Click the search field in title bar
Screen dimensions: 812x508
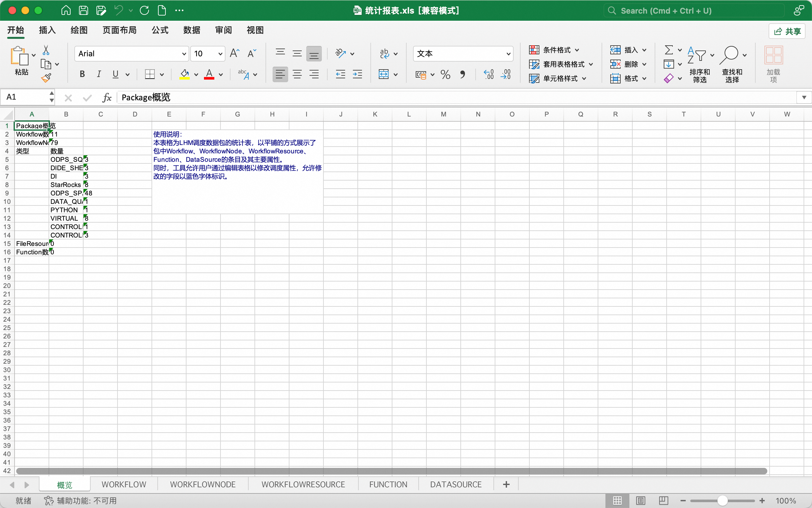click(694, 11)
